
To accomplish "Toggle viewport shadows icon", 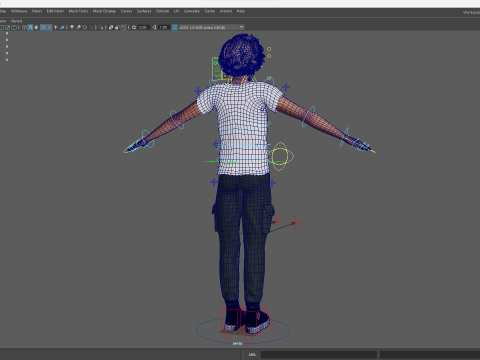I will pos(62,27).
